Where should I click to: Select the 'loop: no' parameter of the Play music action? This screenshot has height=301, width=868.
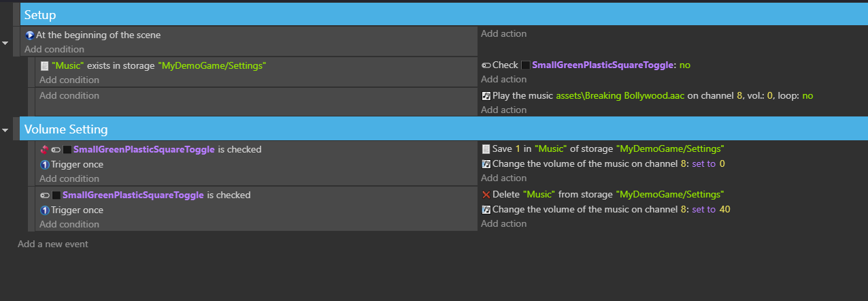795,95
